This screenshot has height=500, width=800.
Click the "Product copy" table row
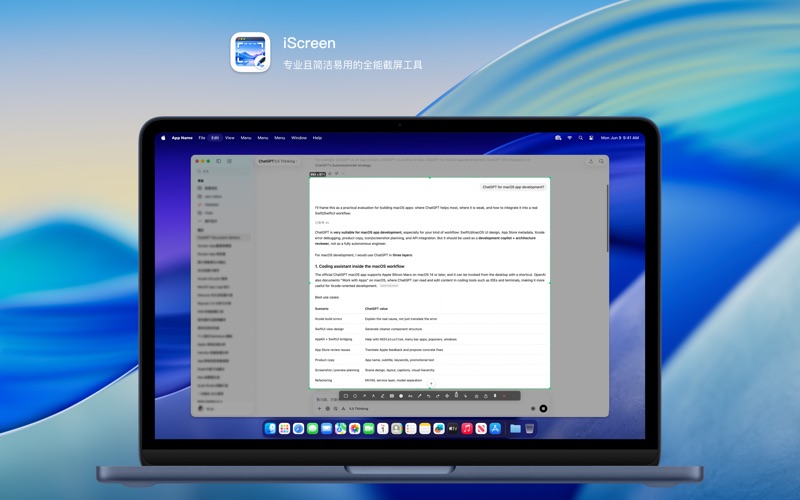[x=431, y=360]
